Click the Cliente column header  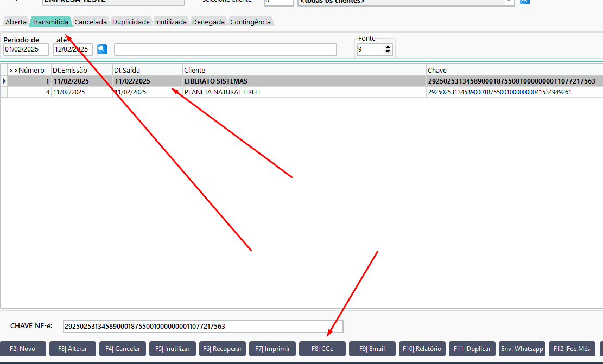(x=304, y=71)
